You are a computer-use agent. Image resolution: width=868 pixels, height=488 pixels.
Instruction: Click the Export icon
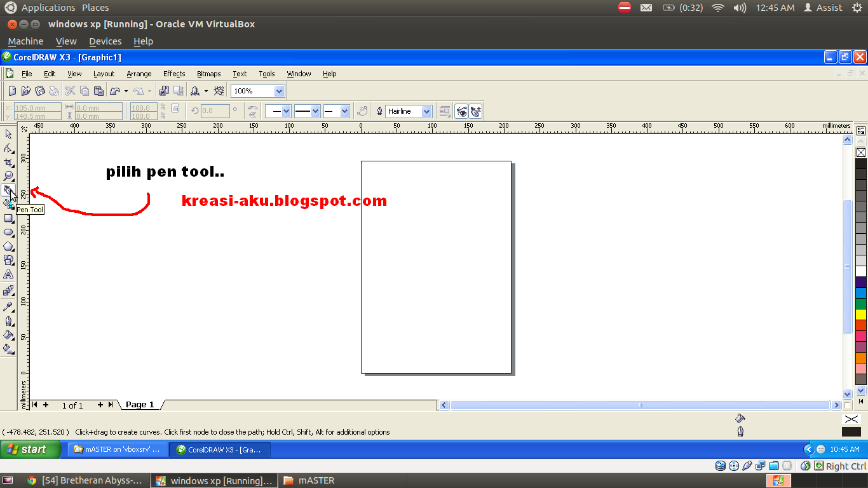pyautogui.click(x=179, y=91)
